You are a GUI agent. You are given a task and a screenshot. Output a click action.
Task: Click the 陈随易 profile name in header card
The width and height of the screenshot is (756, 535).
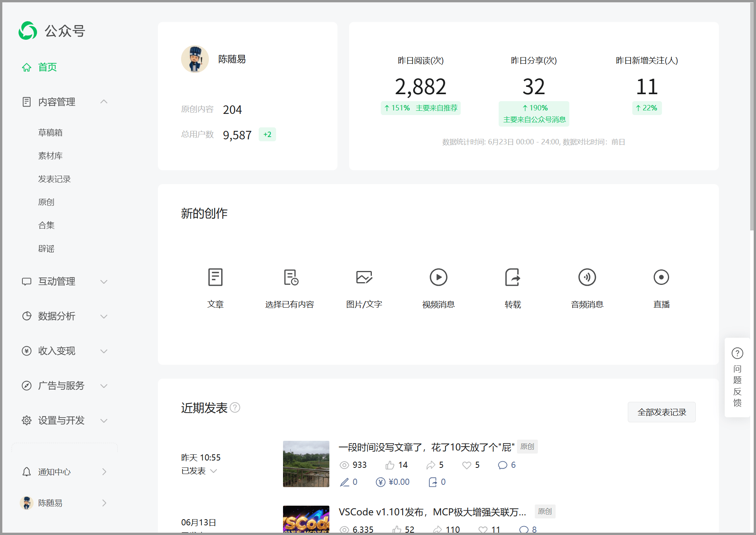pos(232,59)
